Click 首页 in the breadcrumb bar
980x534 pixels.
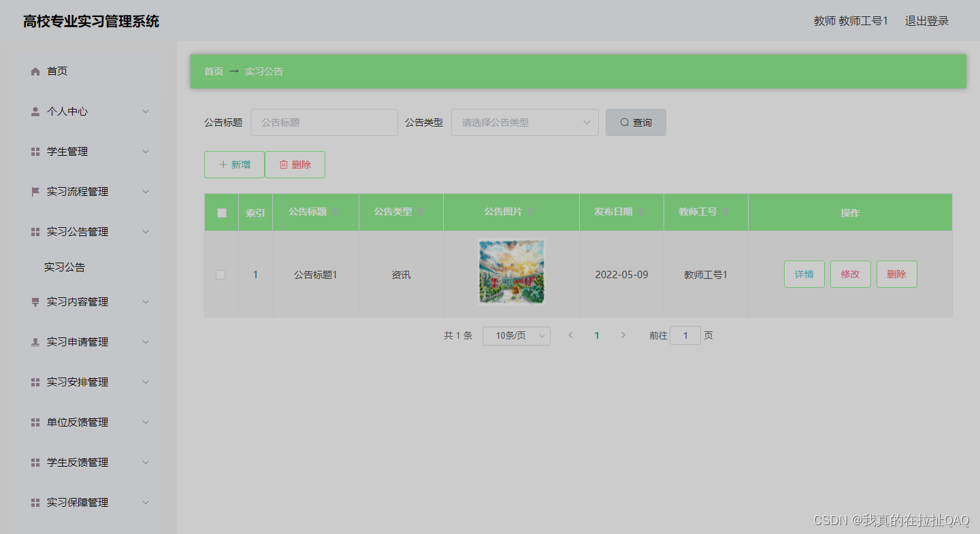[x=213, y=71]
